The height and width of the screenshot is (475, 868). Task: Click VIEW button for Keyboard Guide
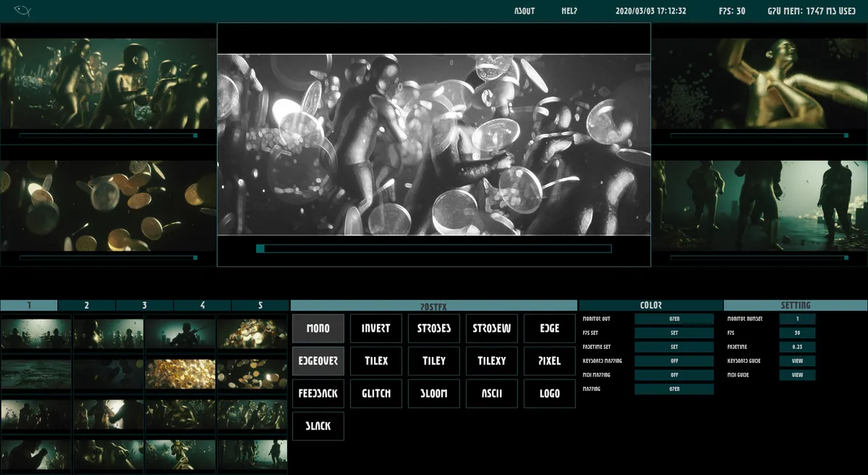[797, 361]
